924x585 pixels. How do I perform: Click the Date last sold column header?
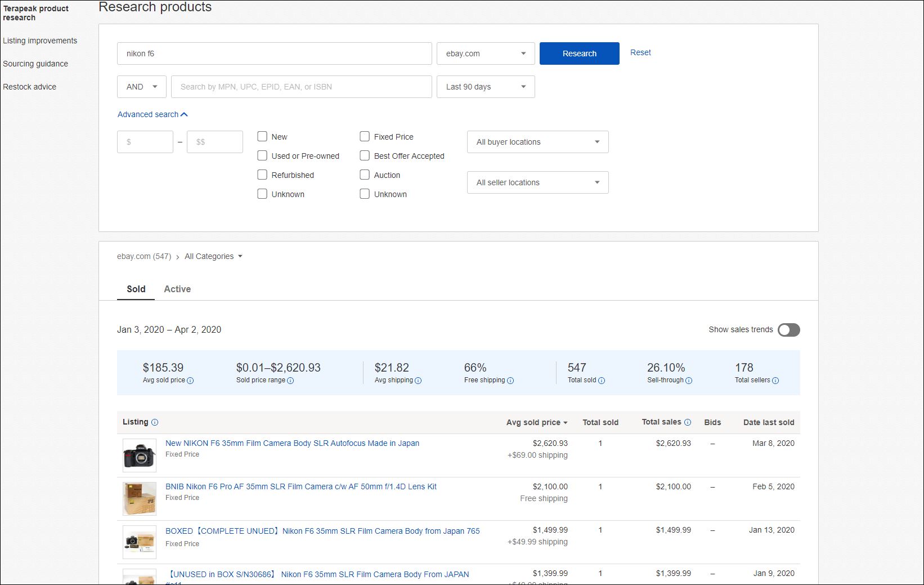pos(769,422)
